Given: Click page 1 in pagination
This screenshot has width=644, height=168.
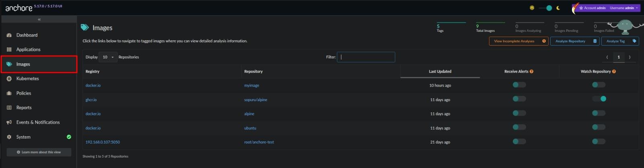Looking at the screenshot, I should (619, 57).
